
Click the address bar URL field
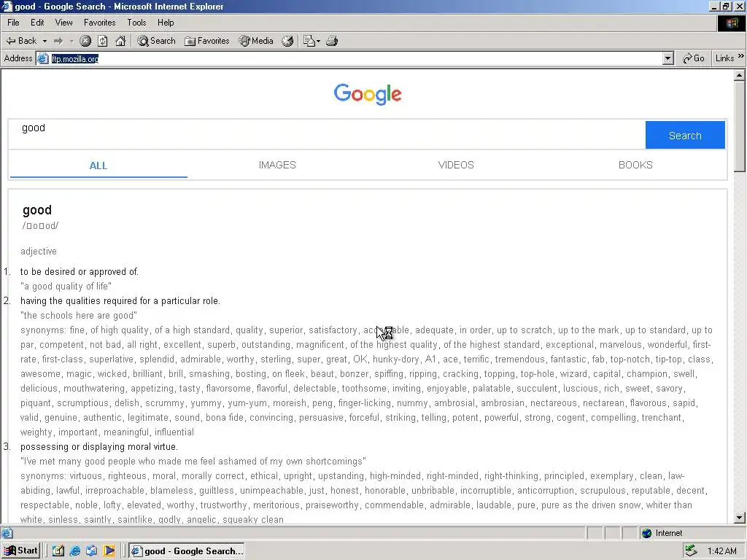355,58
